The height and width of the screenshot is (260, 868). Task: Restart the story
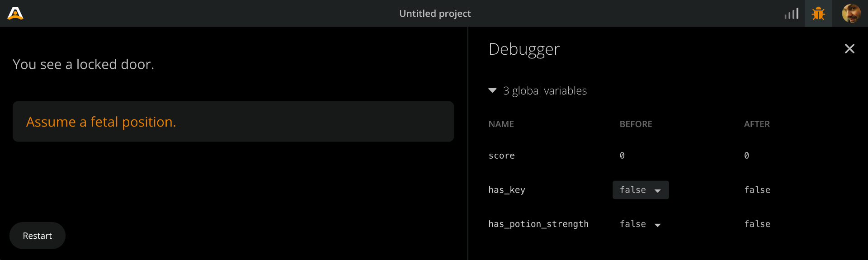point(38,236)
